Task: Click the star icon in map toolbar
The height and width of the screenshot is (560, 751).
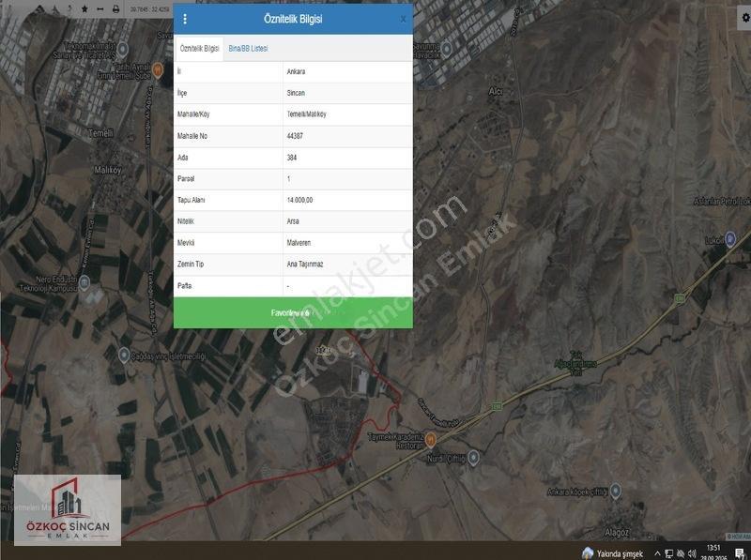Action: tap(84, 9)
